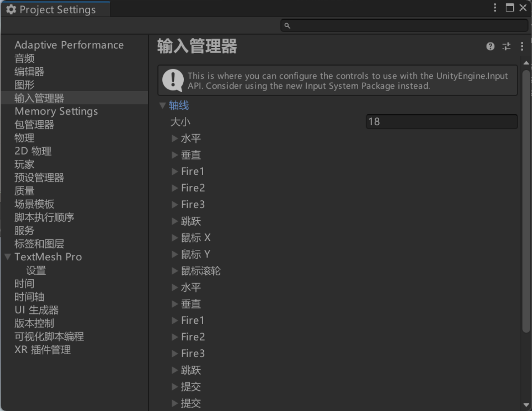Click the 轴线 section label

coord(179,105)
